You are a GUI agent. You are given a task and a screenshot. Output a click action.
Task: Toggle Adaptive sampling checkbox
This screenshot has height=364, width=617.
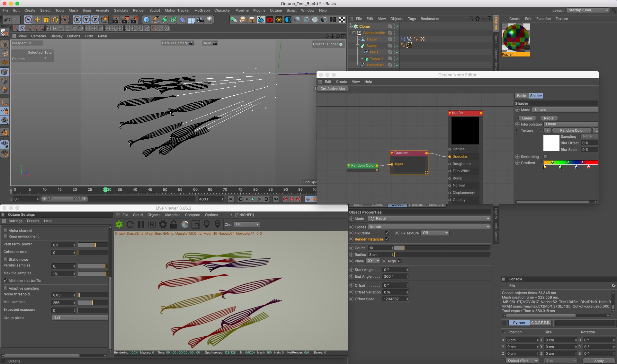click(x=6, y=288)
